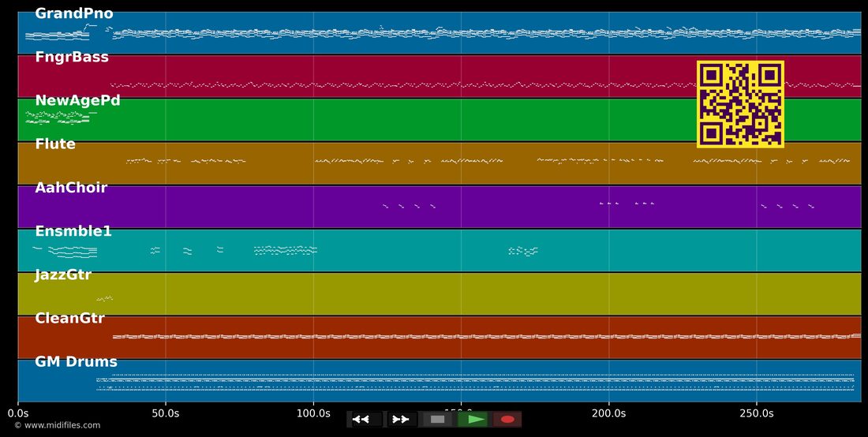Image resolution: width=868 pixels, height=437 pixels.
Task: Select the FngrBass track label
Action: [x=72, y=57]
